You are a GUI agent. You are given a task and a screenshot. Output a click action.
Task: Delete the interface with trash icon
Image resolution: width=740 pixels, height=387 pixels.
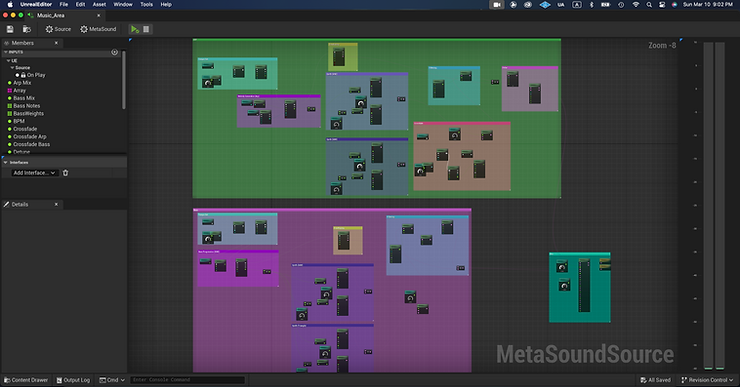pos(66,173)
